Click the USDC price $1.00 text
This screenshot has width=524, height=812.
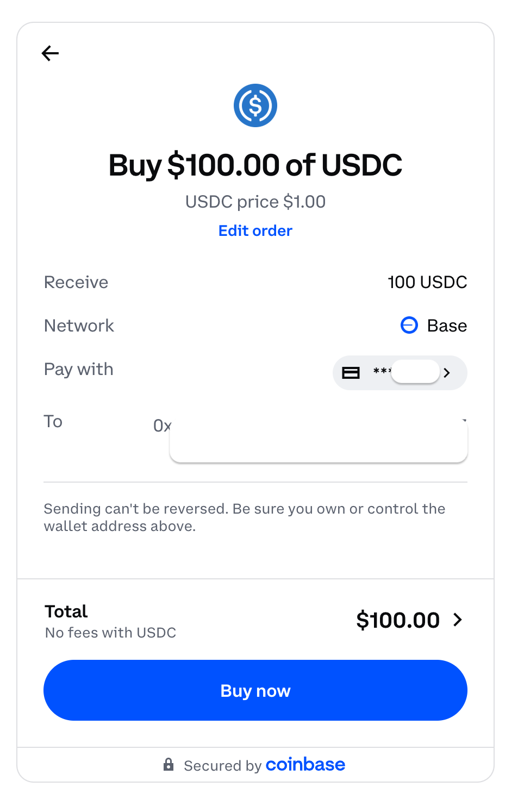pos(255,202)
